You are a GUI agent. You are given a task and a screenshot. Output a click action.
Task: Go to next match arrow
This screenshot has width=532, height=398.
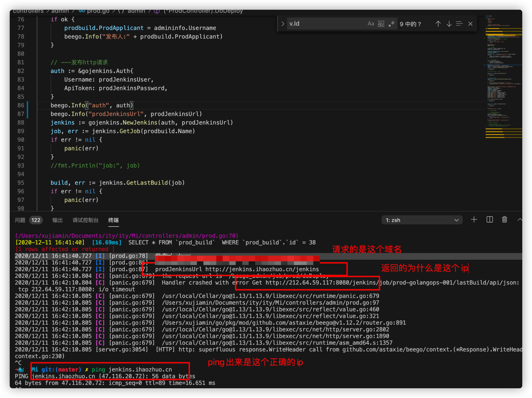[449, 24]
